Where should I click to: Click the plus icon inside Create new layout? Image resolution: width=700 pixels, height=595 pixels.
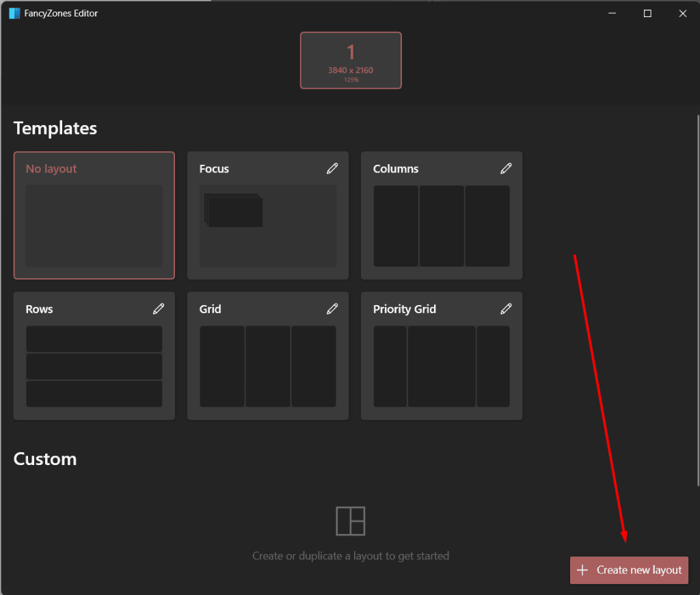tap(582, 570)
